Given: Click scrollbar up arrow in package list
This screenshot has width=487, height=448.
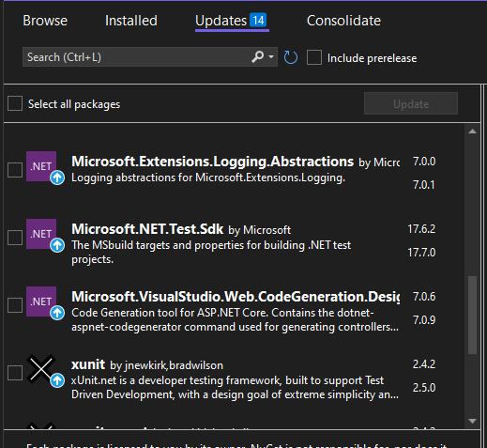Looking at the screenshot, I should [472, 131].
